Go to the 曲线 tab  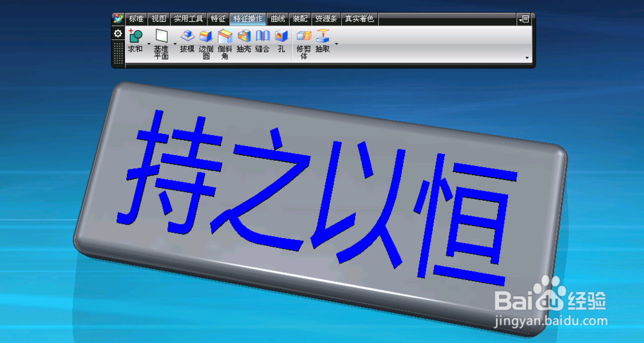tap(278, 19)
